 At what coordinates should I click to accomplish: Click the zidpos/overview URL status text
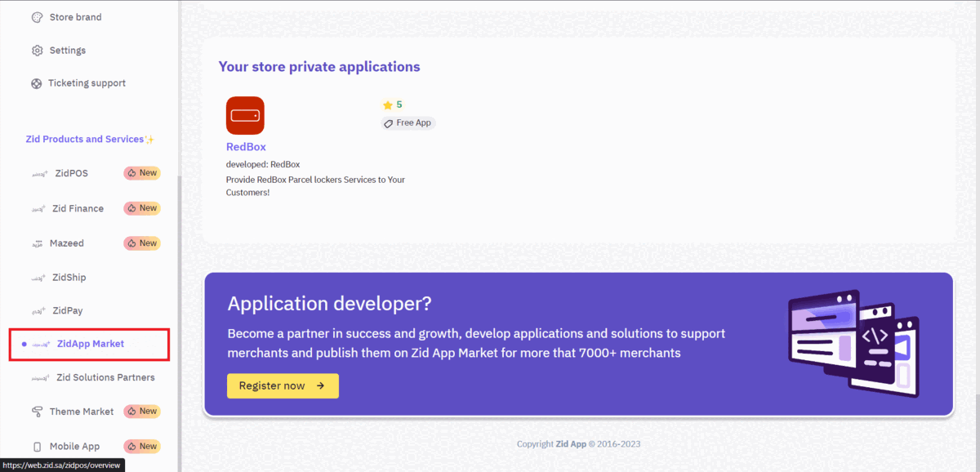tap(62, 465)
